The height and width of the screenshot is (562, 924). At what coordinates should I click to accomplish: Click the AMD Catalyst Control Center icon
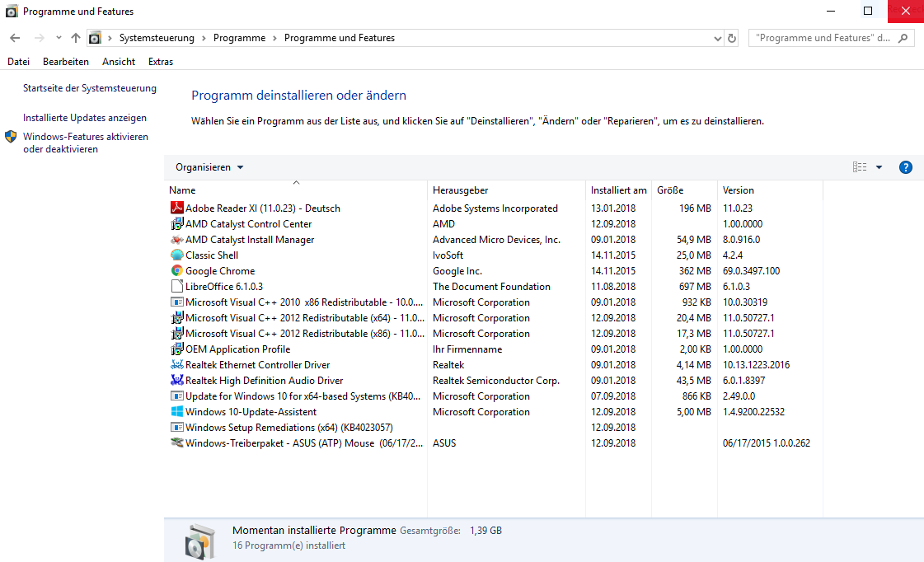(x=176, y=224)
